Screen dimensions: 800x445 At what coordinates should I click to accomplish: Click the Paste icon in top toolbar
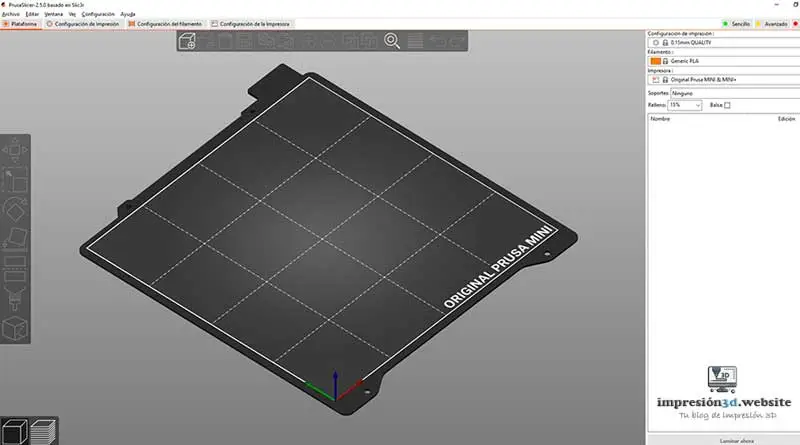286,41
